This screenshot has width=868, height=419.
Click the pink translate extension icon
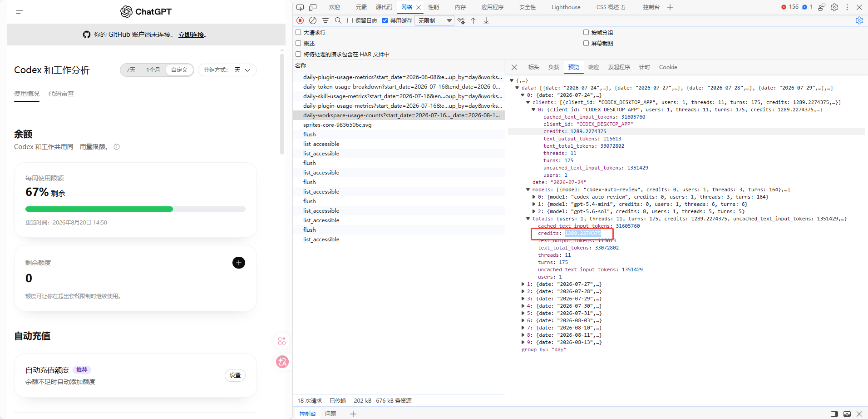point(282,362)
